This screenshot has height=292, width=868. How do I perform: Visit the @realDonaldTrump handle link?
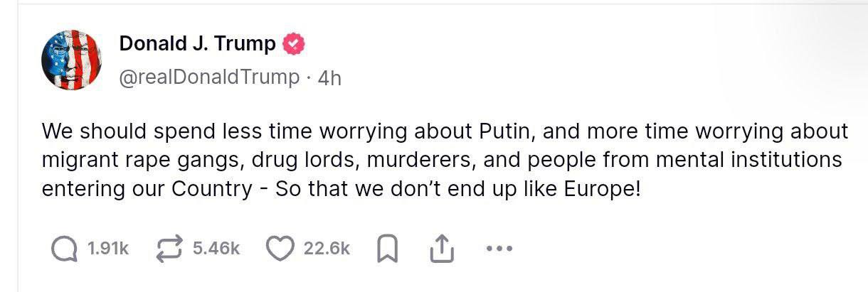[209, 77]
